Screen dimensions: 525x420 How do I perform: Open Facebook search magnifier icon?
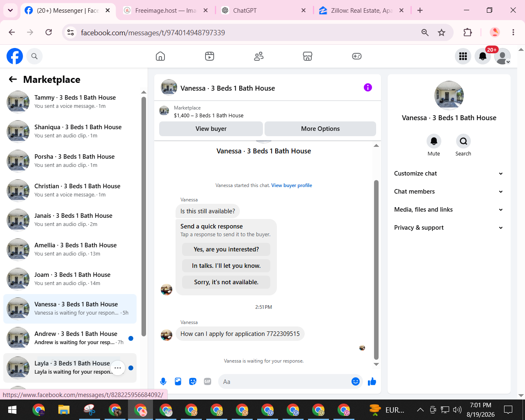[x=34, y=56]
